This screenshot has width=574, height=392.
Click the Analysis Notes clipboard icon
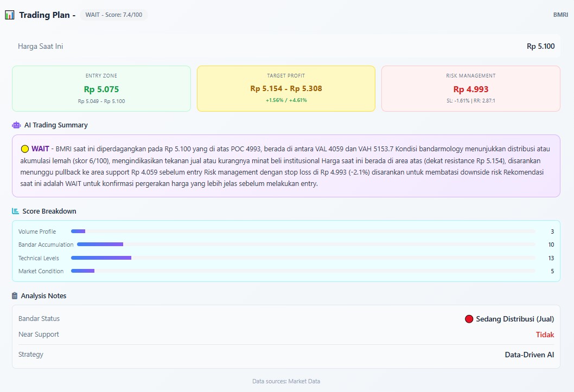[x=15, y=296]
